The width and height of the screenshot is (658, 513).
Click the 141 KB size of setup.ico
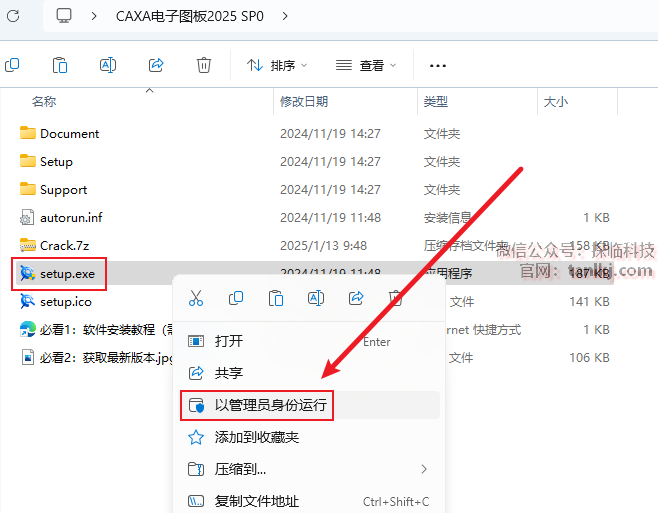589,302
